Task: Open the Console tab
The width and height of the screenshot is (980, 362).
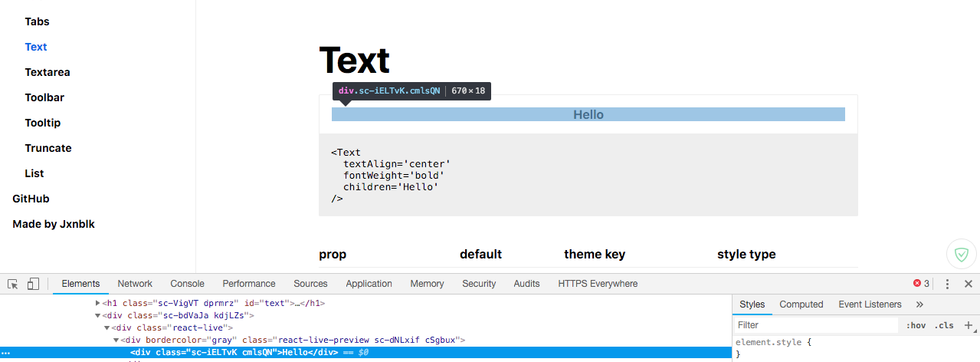Action: point(187,284)
